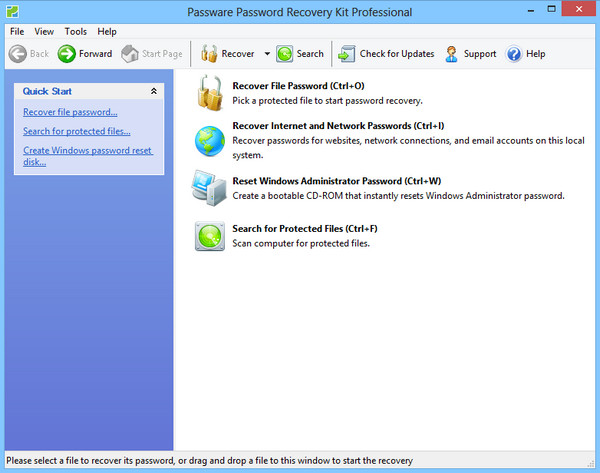Click the globe Internet and Network Passwords icon
The height and width of the screenshot is (473, 600).
(210, 138)
